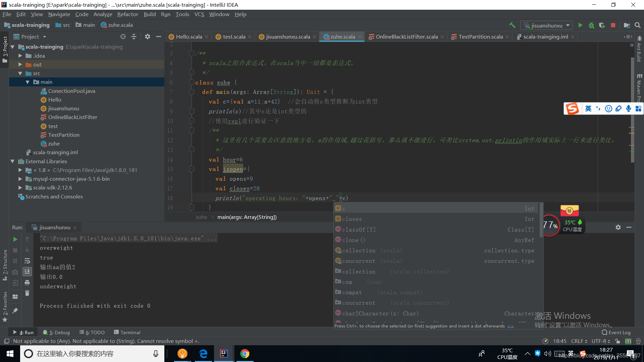Collapse the main folder
The height and width of the screenshot is (362, 644).
click(28, 82)
